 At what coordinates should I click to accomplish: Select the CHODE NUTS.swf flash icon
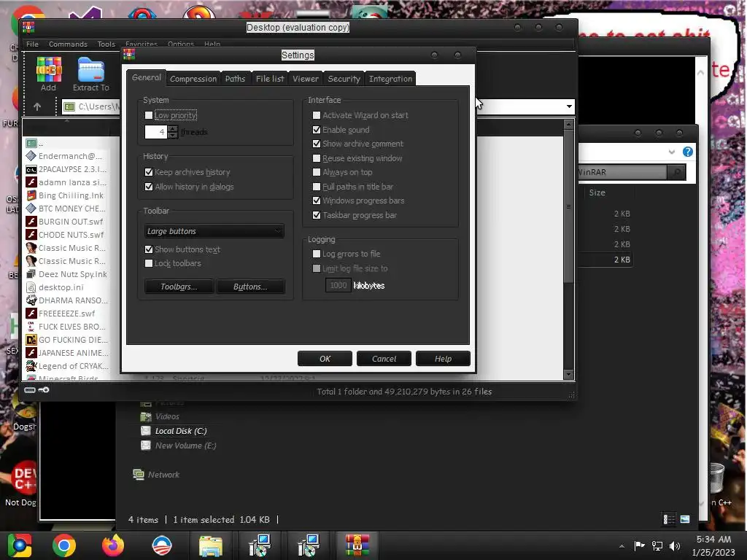pyautogui.click(x=31, y=235)
